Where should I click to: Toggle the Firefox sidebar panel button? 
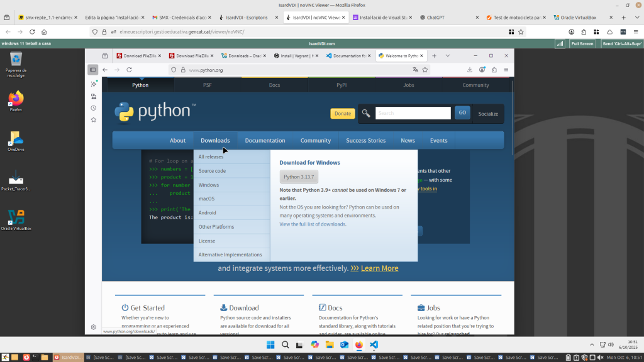tap(93, 70)
